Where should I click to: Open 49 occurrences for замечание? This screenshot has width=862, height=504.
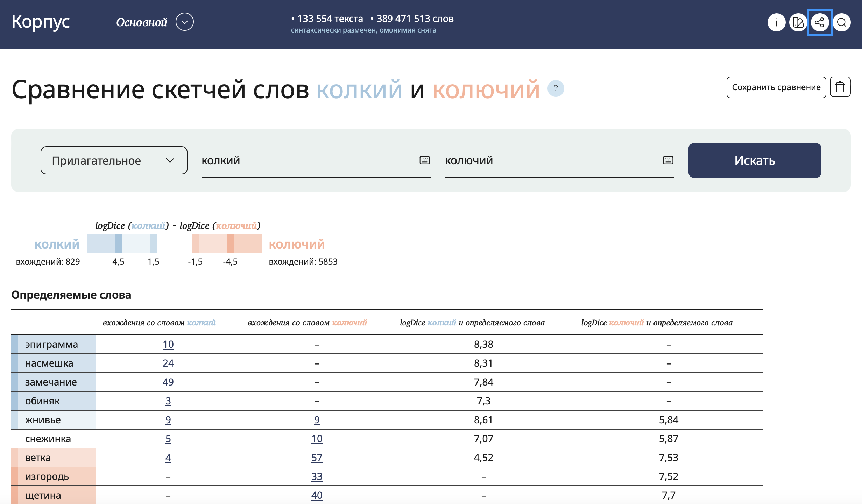[x=168, y=382]
